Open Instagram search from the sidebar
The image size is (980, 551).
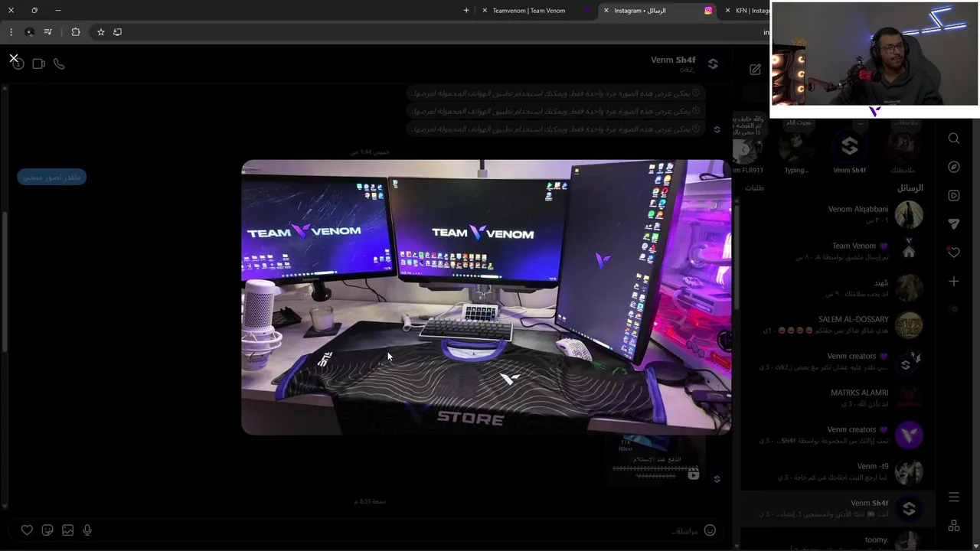tap(954, 139)
